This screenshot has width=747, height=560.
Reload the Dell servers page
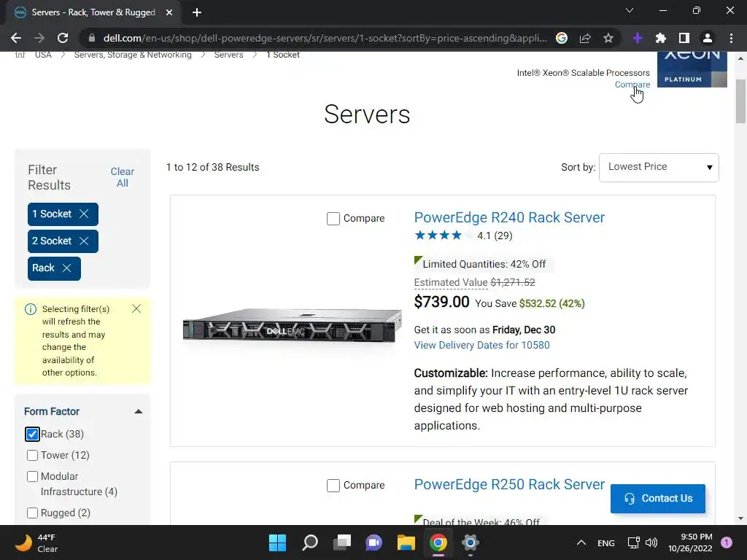pos(63,38)
